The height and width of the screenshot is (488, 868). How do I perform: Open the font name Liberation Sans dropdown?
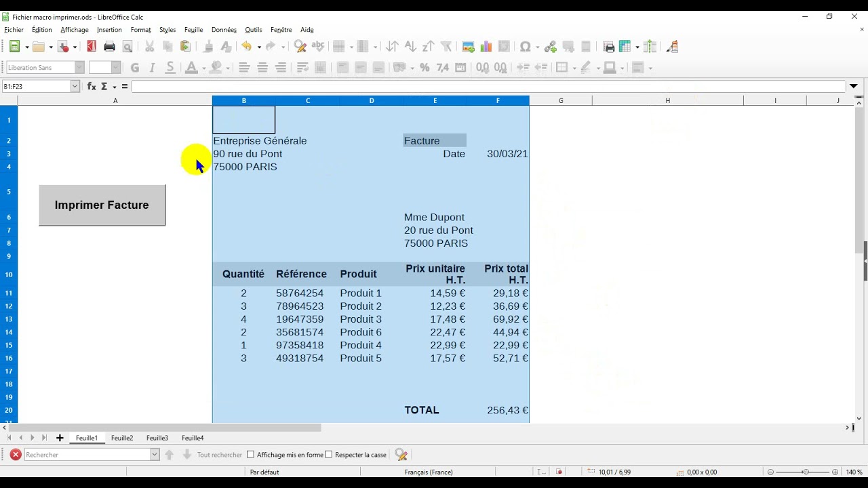tap(79, 67)
